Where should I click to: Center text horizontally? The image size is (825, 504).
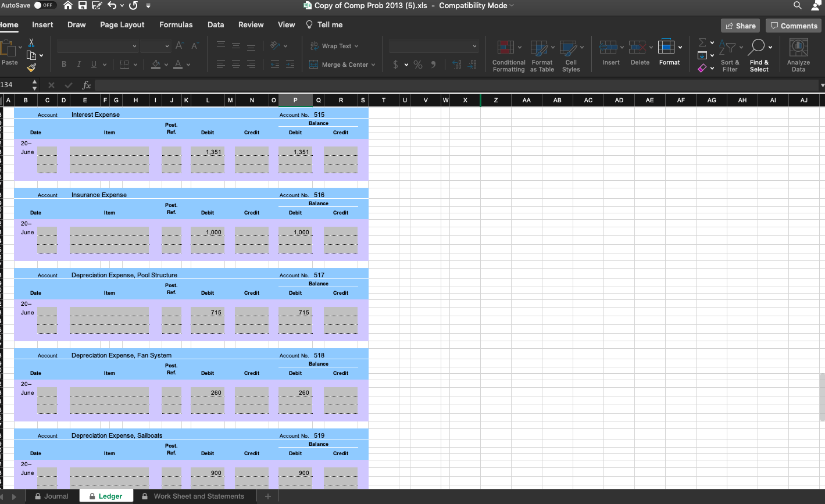(x=235, y=65)
